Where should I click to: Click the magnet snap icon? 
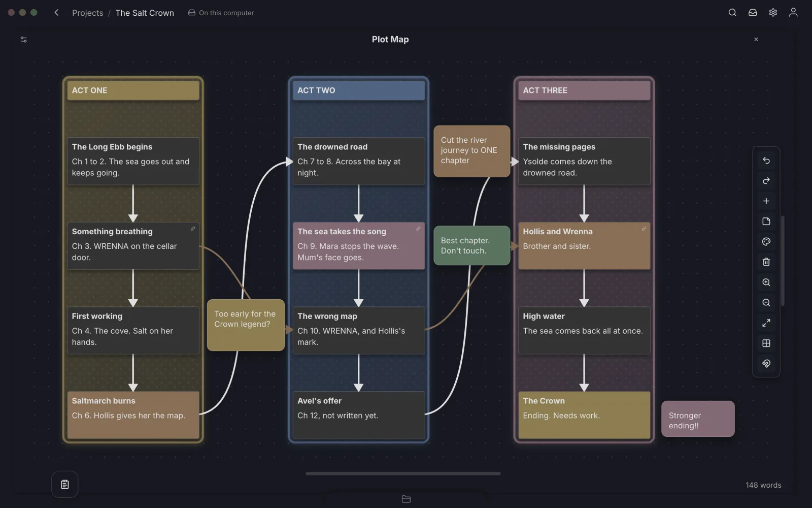point(766,364)
